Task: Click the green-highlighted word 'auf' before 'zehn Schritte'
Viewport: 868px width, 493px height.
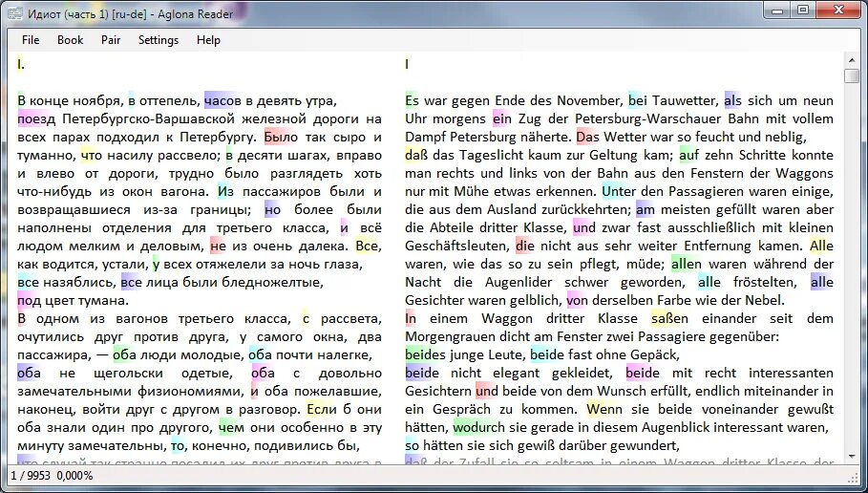Action: 689,156
